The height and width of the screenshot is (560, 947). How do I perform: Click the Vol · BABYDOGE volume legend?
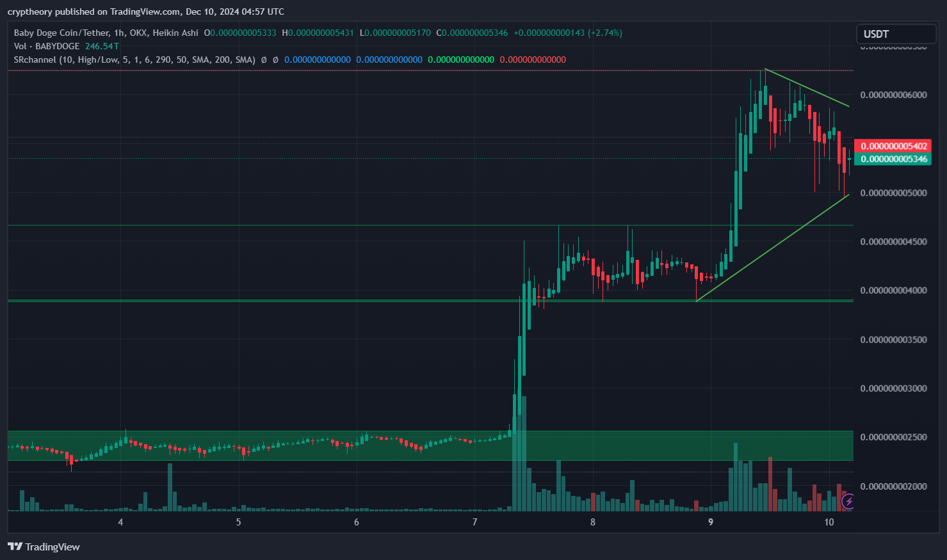tap(47, 46)
